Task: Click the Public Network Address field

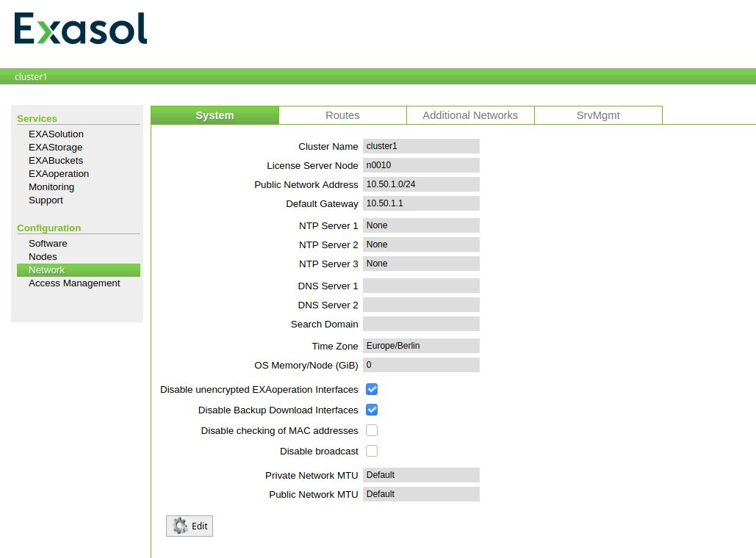Action: pyautogui.click(x=422, y=184)
